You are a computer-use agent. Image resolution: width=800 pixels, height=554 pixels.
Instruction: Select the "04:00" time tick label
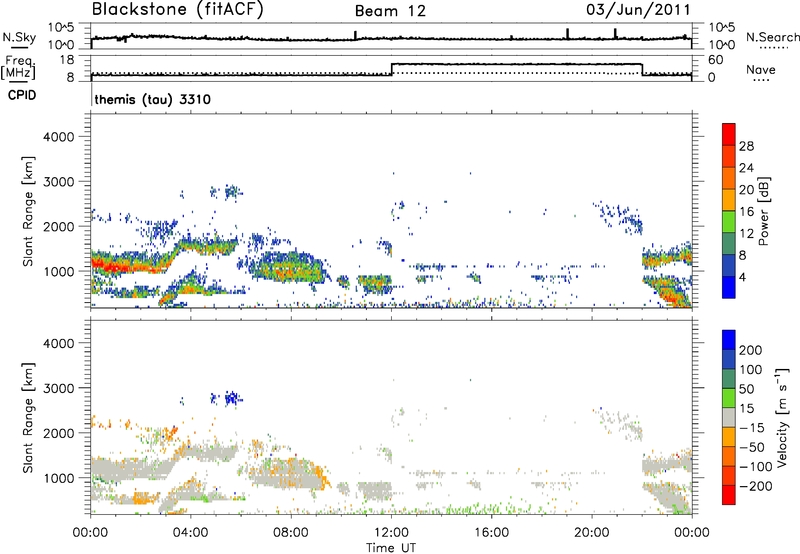point(190,533)
